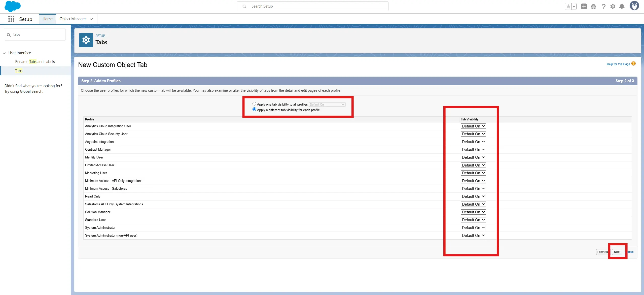
Task: View the user profile avatar
Action: click(634, 6)
